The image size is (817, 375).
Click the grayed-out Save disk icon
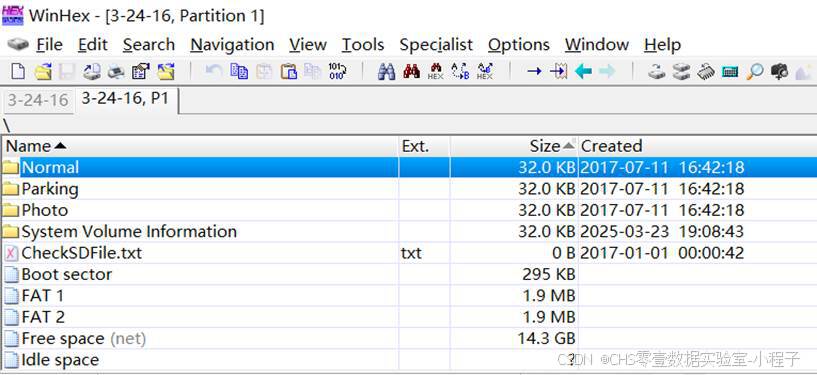(x=67, y=71)
